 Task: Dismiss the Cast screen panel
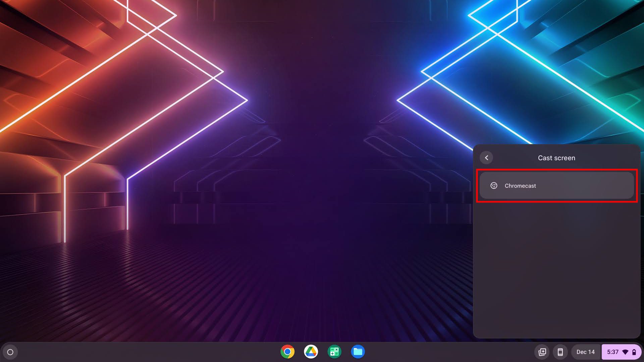tap(486, 158)
